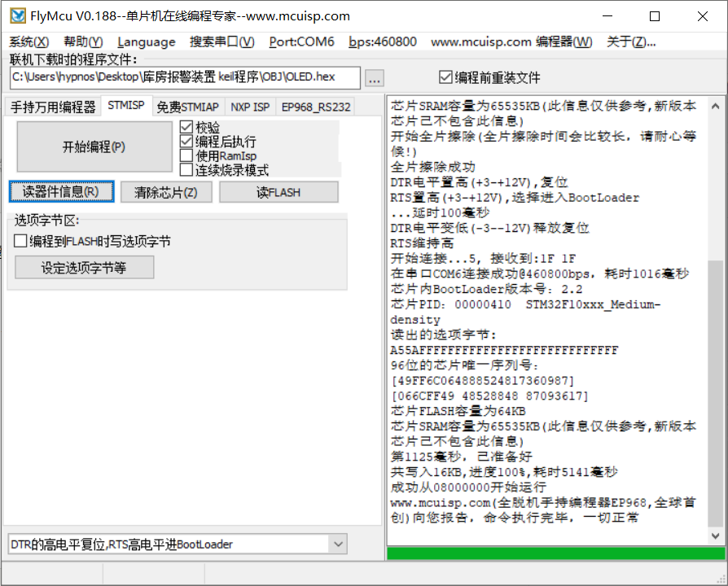This screenshot has height=586, width=728.
Task: Click option bytes line A55AFFFF...
Action: 504,350
